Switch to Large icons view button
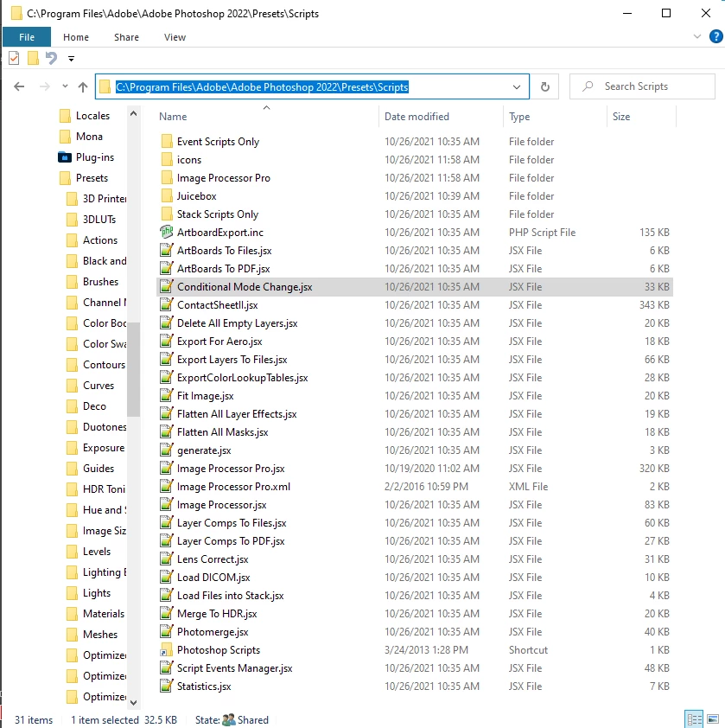Image resolution: width=725 pixels, height=728 pixels. (x=713, y=719)
